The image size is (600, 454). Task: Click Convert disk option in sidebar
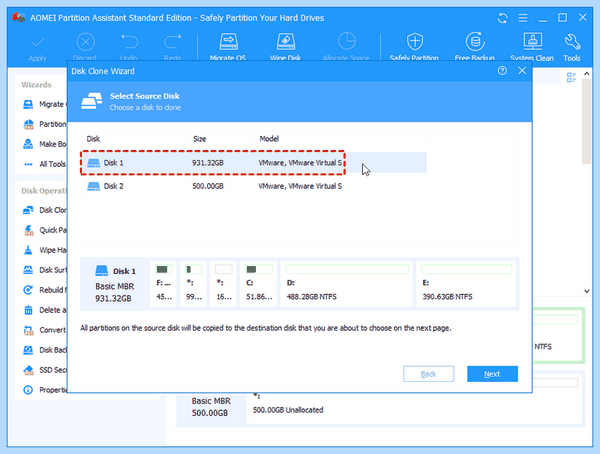pyautogui.click(x=44, y=330)
